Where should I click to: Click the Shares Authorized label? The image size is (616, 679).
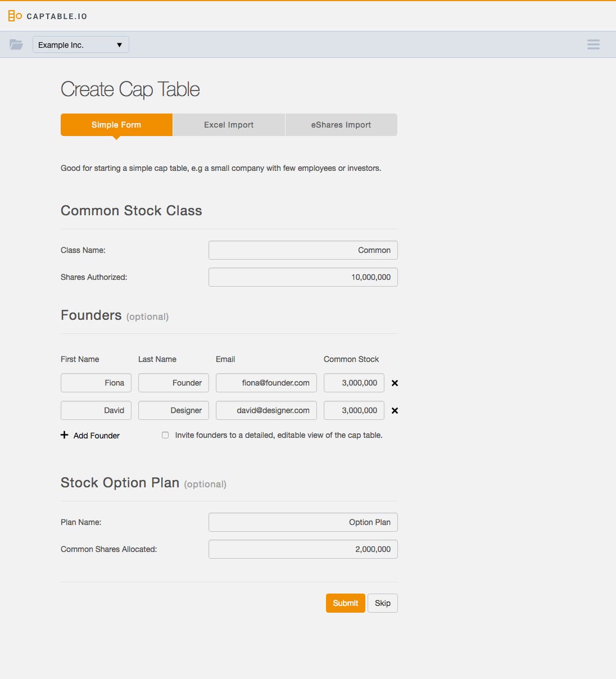pos(94,277)
